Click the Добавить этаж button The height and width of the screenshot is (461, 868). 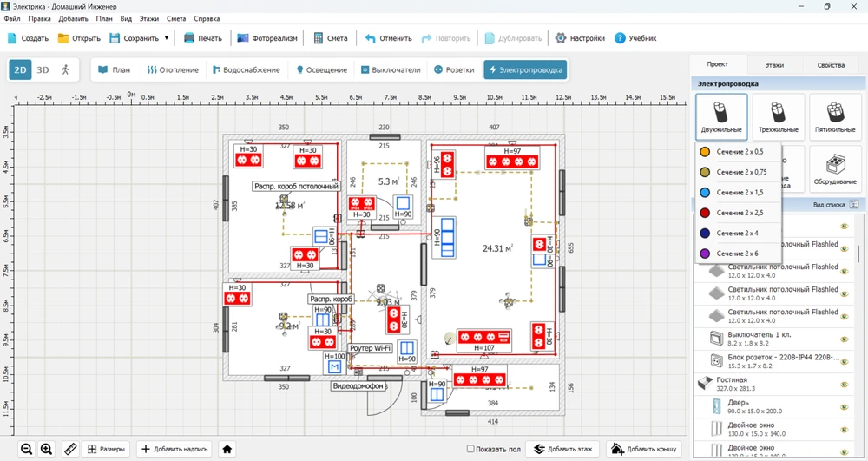(562, 449)
